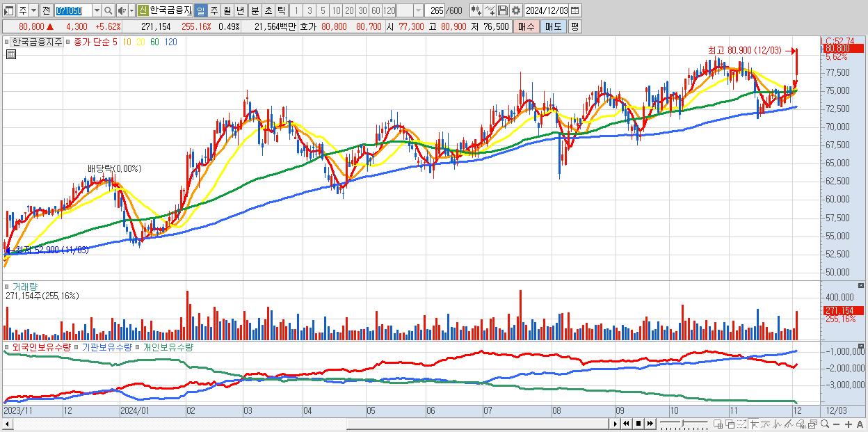Click the grid icon below the stock label
868x432 pixels.
point(11,54)
